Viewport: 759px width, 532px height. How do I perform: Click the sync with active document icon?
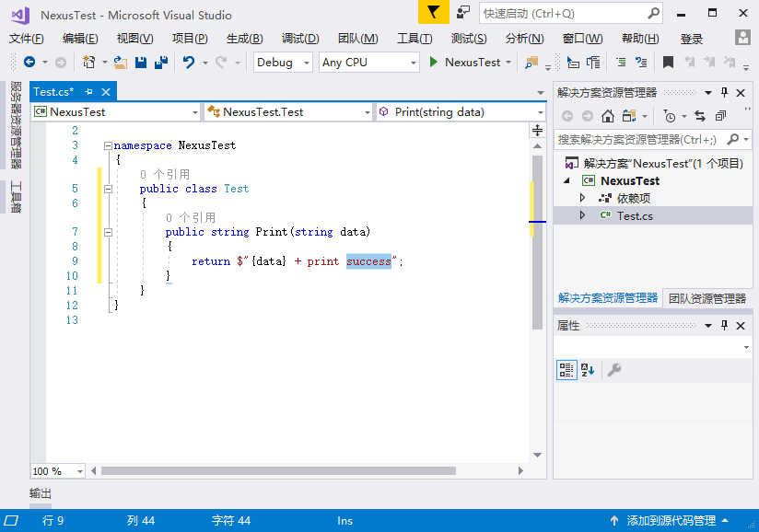click(700, 116)
